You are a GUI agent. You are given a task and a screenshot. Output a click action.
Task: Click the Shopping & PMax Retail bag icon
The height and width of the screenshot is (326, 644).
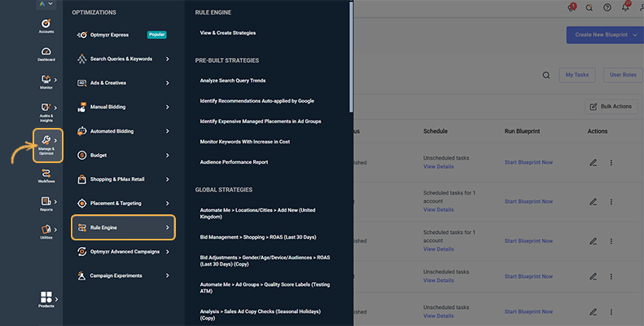(x=81, y=179)
